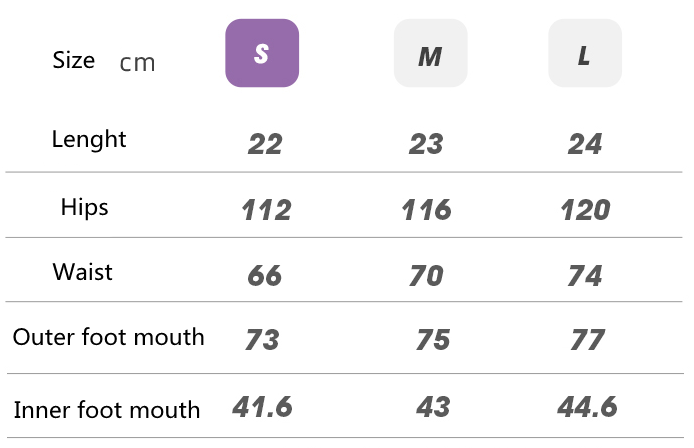Select the Inner foot mouth label

click(107, 409)
